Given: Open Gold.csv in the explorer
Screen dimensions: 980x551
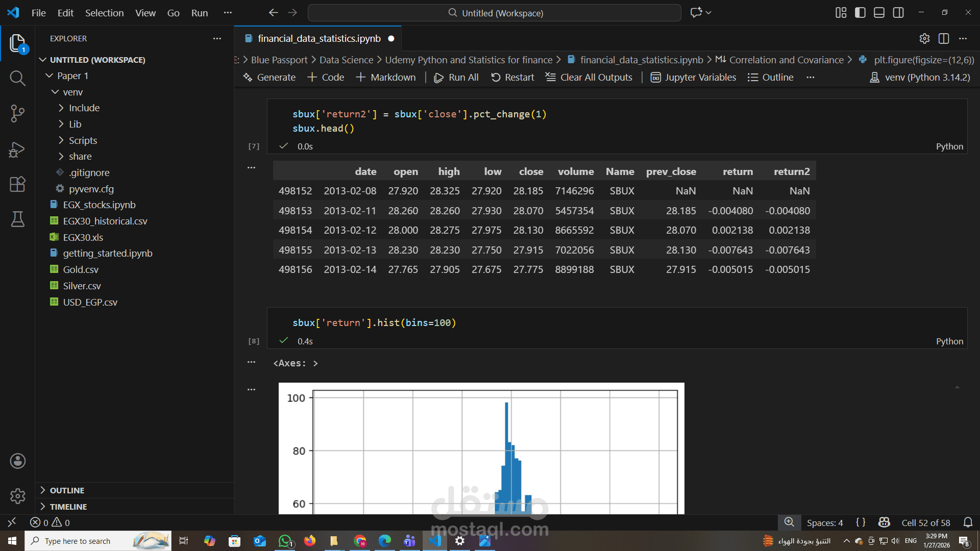Looking at the screenshot, I should point(81,269).
